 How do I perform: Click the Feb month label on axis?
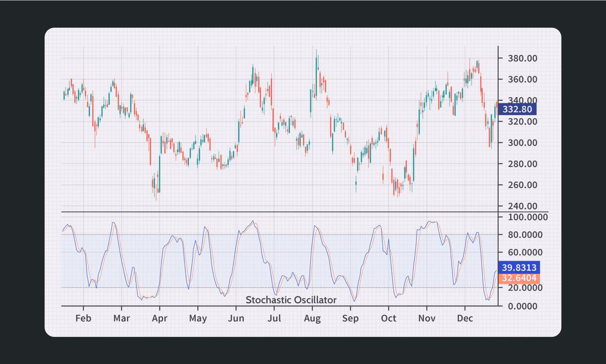(83, 318)
